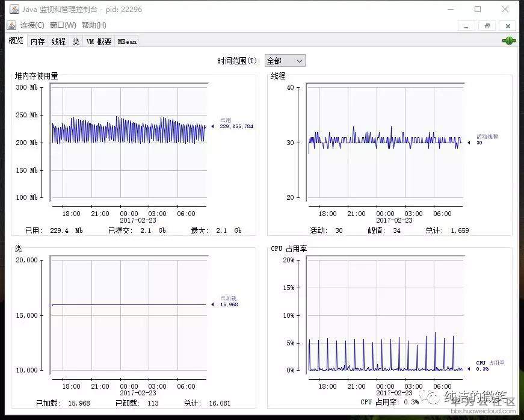Click the CPU 占用率 0.3% legend label
This screenshot has height=420, width=524.
[x=490, y=366]
